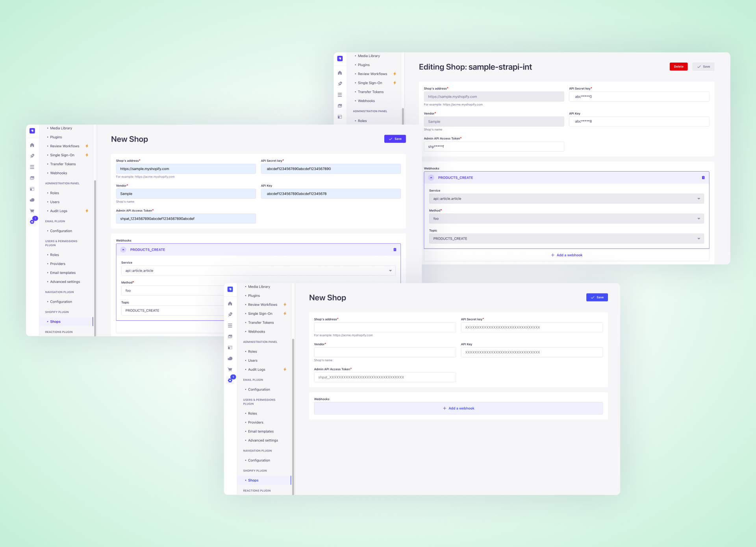This screenshot has width=756, height=547.
Task: Open Email templates in front New Shop window menu
Action: tap(261, 431)
